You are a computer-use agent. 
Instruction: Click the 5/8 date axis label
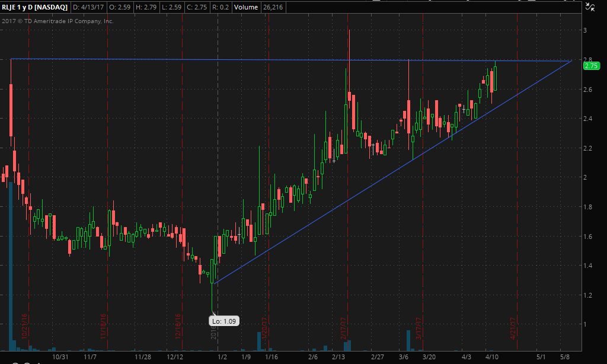click(x=565, y=357)
